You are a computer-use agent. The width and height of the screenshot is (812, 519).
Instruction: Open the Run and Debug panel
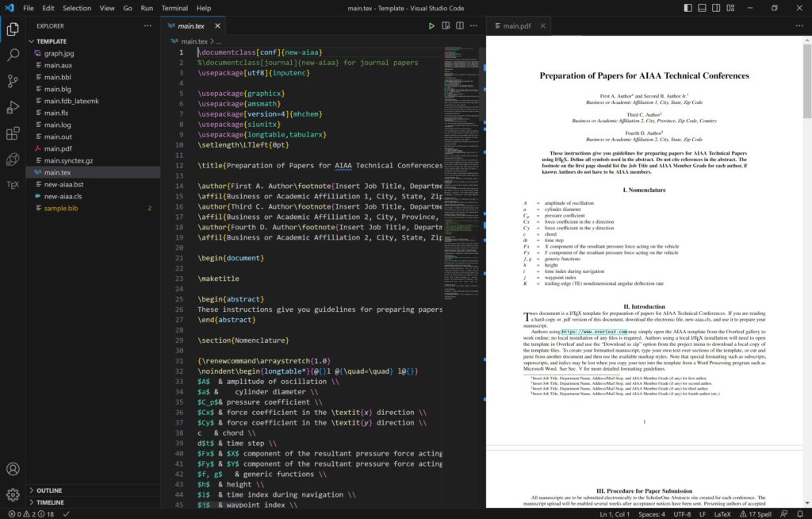(11, 106)
